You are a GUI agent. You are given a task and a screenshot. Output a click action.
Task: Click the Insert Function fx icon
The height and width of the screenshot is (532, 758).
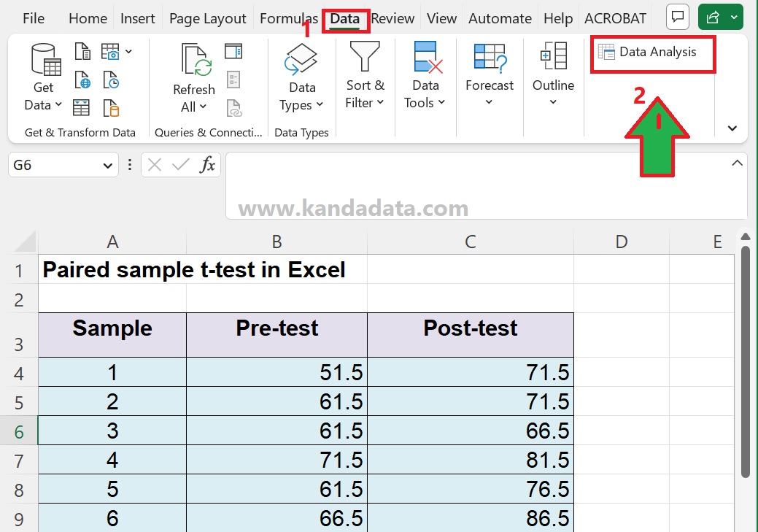(207, 165)
